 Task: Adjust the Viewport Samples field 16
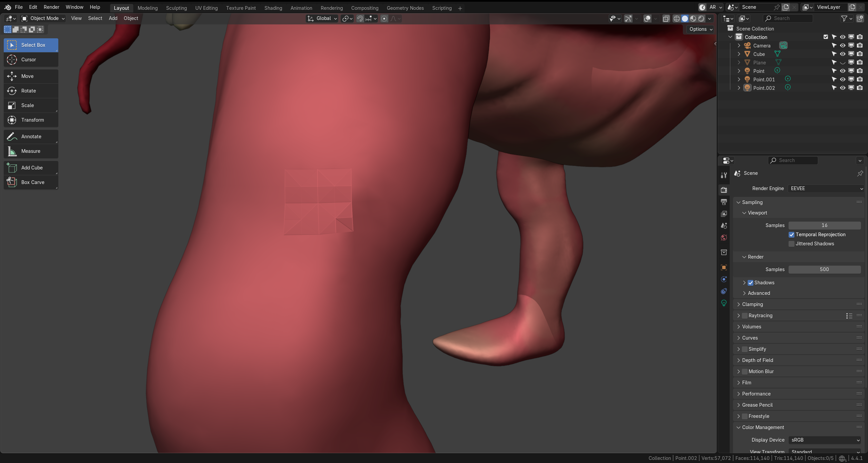[825, 225]
